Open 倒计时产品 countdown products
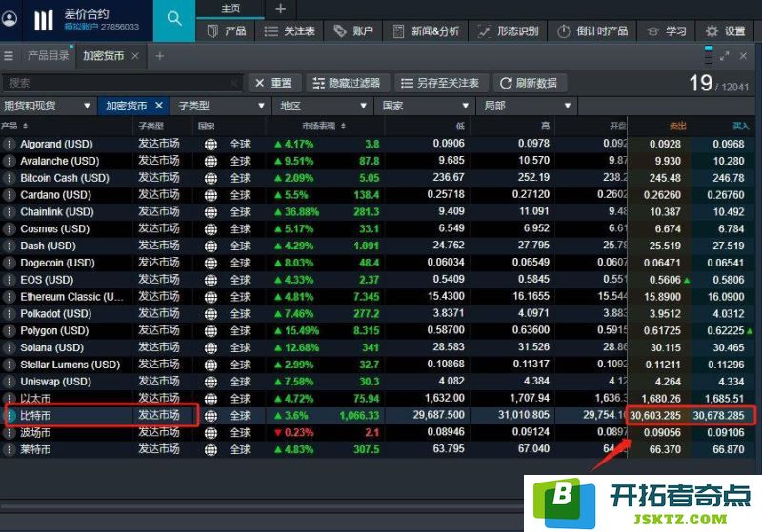762x532 pixels. (x=592, y=31)
